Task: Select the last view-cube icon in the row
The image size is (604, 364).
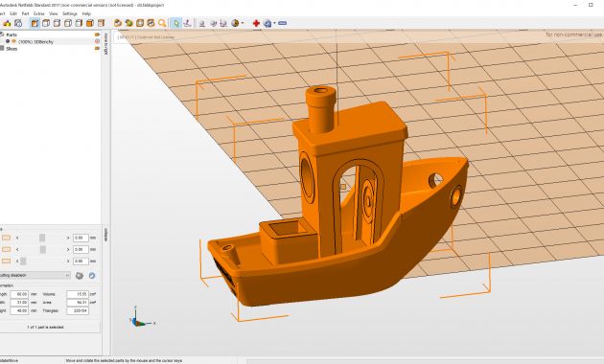Action: coord(101,24)
